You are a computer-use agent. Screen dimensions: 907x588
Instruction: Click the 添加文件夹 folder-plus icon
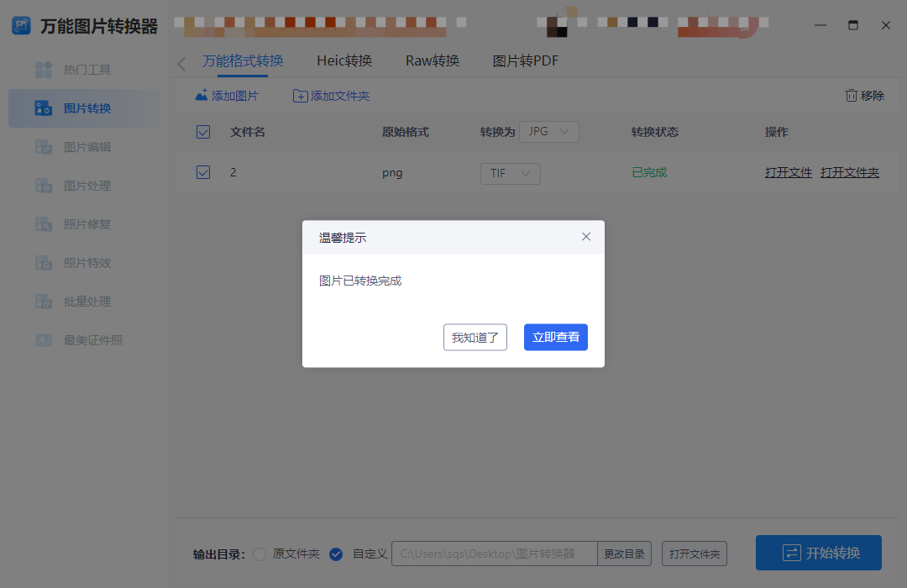point(300,96)
